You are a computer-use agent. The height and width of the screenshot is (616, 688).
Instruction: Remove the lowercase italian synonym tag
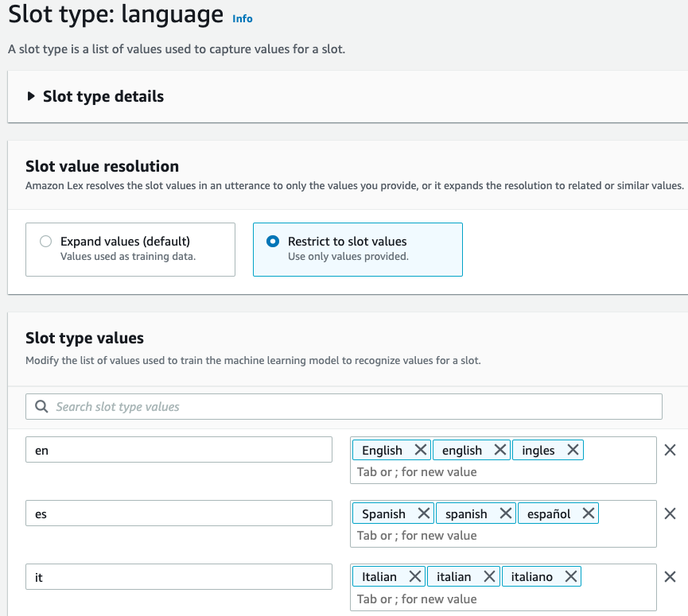point(489,576)
